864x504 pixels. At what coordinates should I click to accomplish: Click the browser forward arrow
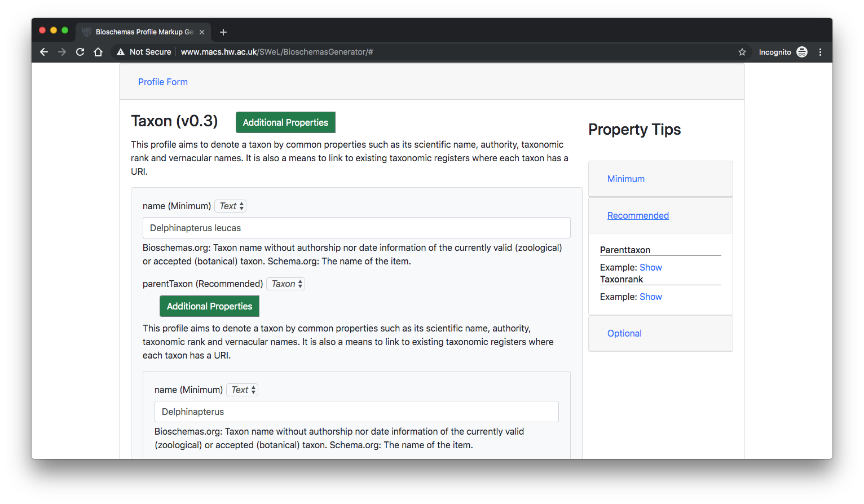click(x=62, y=52)
